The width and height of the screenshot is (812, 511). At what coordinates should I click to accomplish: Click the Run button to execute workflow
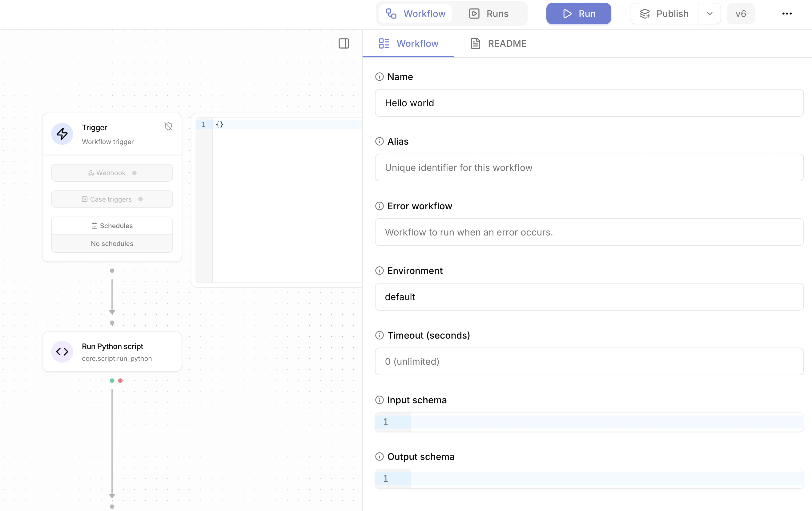578,14
